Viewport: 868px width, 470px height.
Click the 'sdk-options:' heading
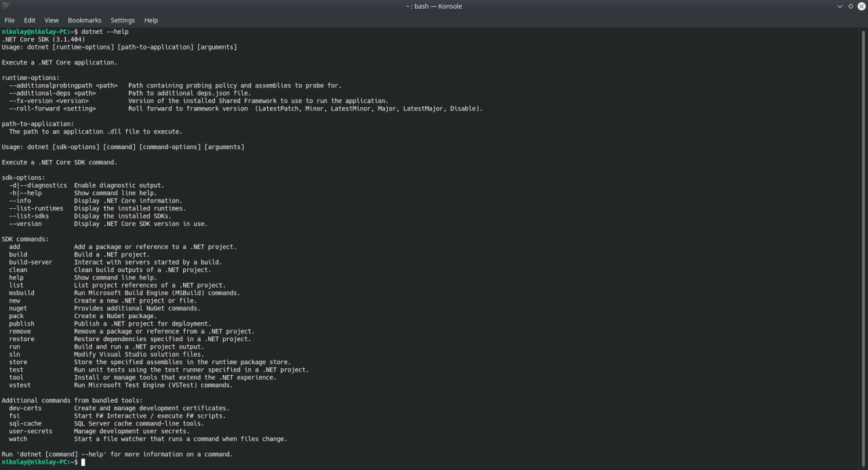click(24, 178)
